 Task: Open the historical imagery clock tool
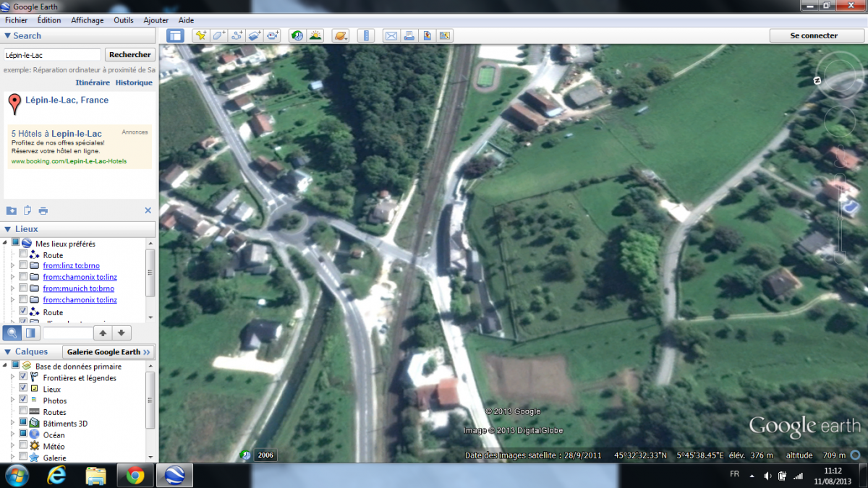pyautogui.click(x=297, y=35)
